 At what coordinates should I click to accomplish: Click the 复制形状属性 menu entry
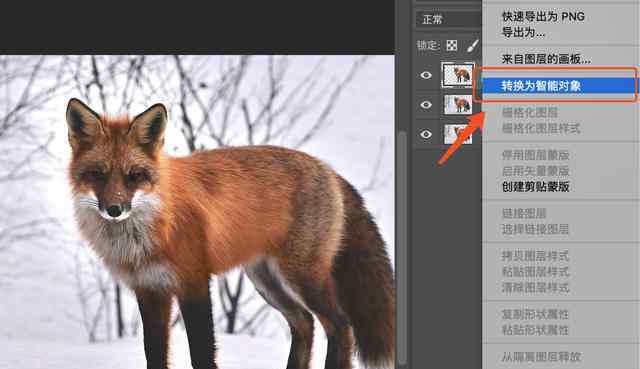pos(536,314)
